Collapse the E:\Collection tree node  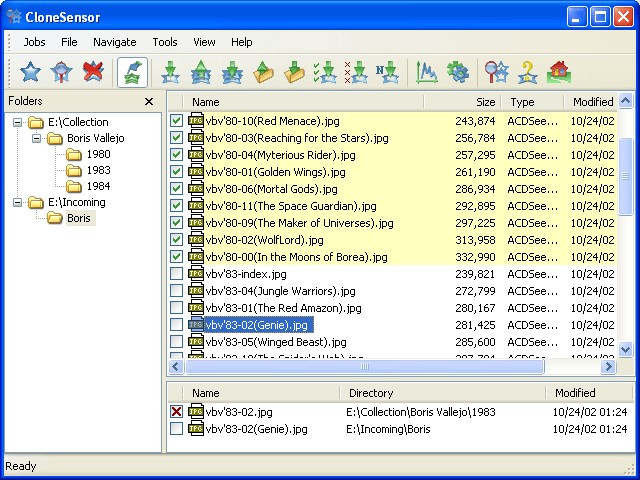(17, 122)
